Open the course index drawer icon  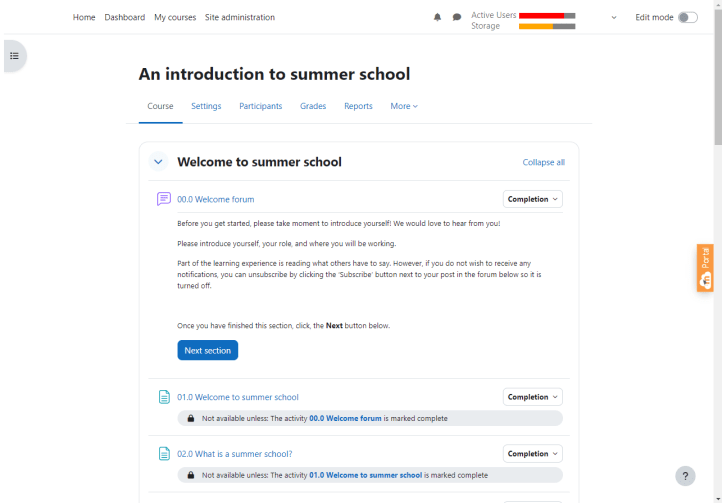coord(14,56)
